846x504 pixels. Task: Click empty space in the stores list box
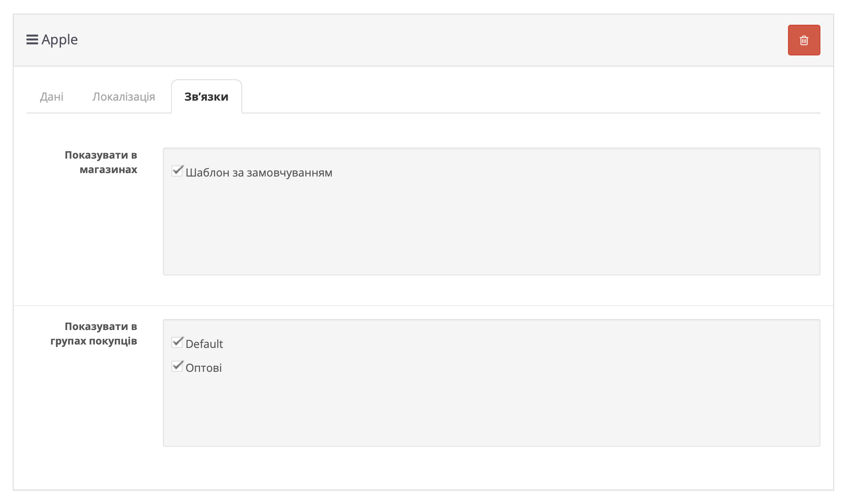(x=490, y=230)
